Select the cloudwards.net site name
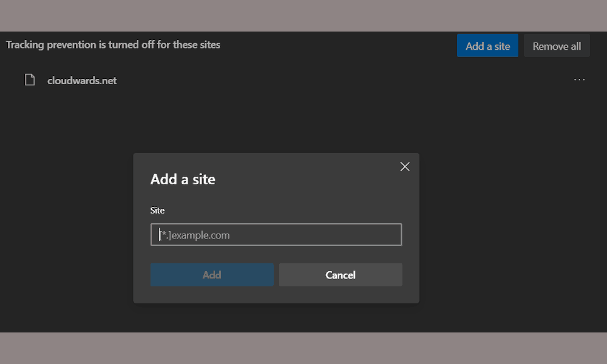Image resolution: width=607 pixels, height=364 pixels. (x=82, y=79)
